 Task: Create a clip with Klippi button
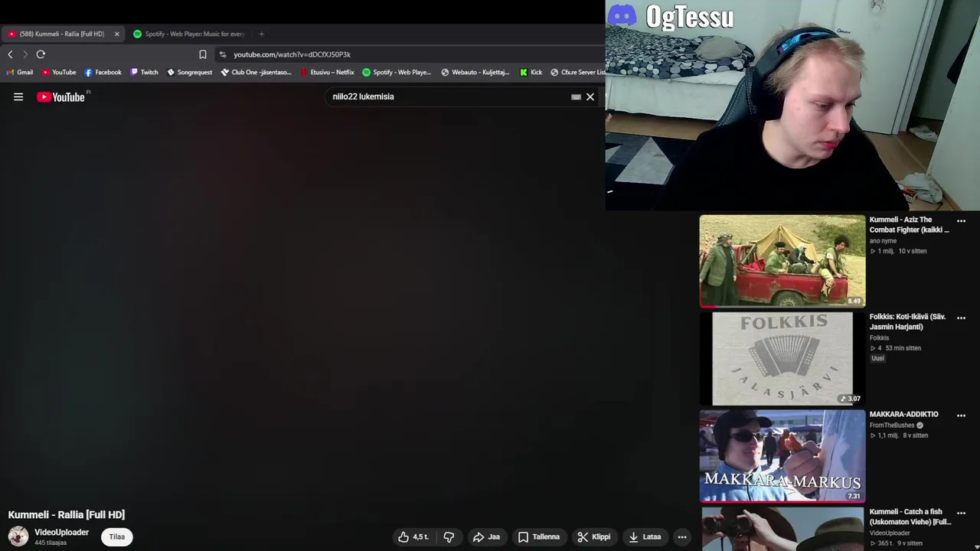[594, 537]
